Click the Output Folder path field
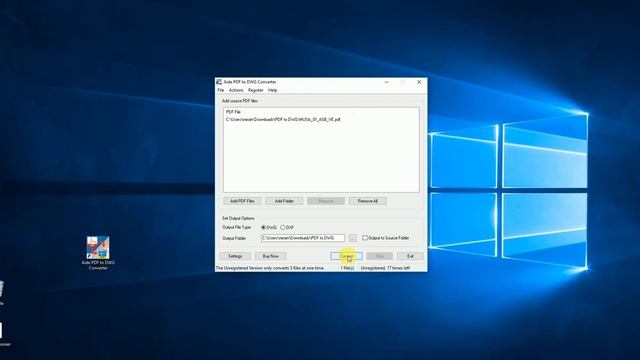 click(302, 238)
